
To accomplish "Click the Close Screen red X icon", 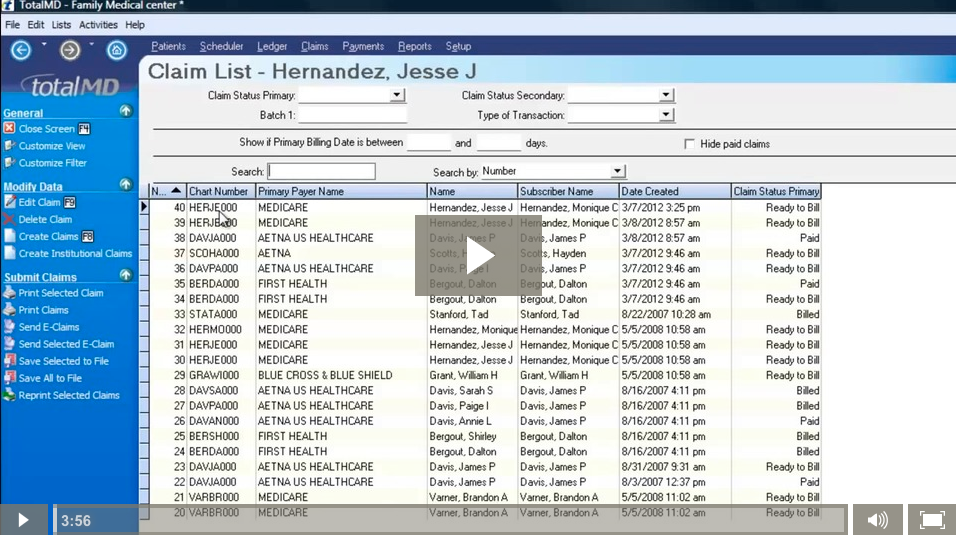I will [x=9, y=128].
